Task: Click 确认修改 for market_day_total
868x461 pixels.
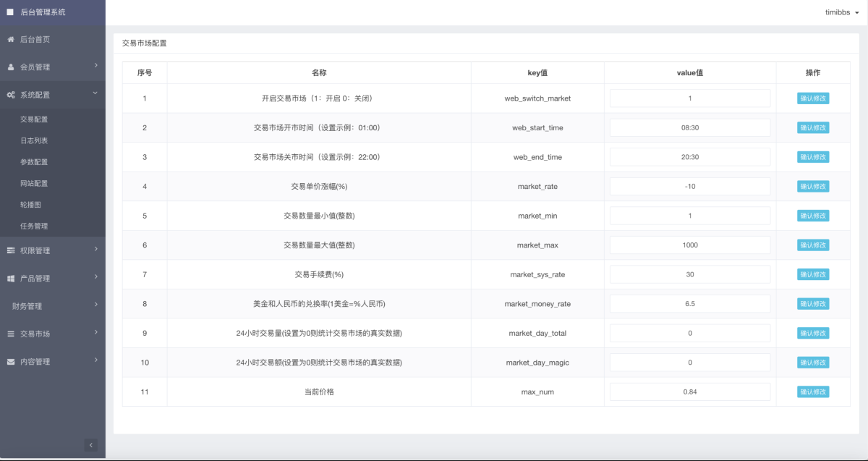Action: (x=813, y=333)
